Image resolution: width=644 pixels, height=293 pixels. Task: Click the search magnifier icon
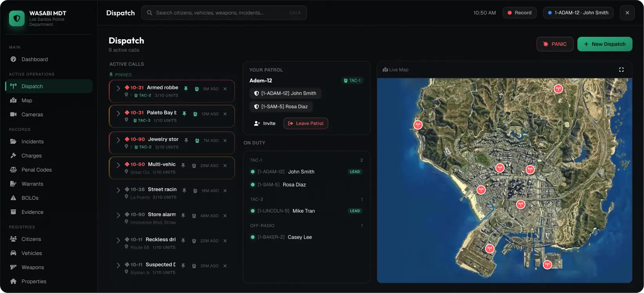(x=149, y=13)
